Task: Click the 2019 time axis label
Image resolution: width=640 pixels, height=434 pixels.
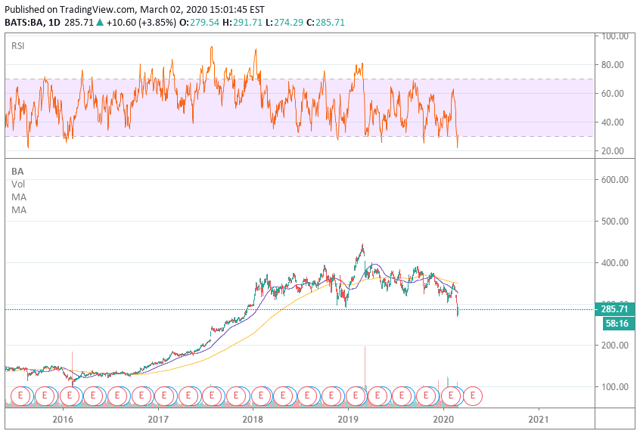Action: [x=348, y=419]
